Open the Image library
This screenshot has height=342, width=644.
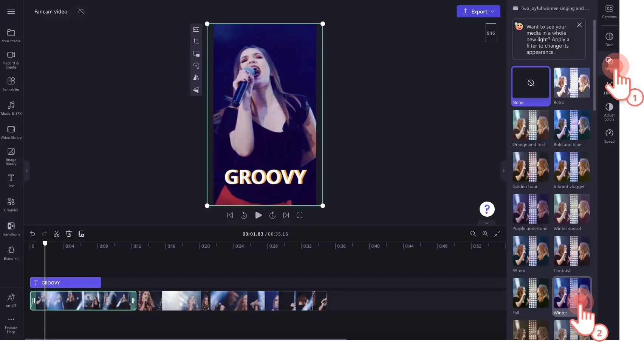[11, 157]
